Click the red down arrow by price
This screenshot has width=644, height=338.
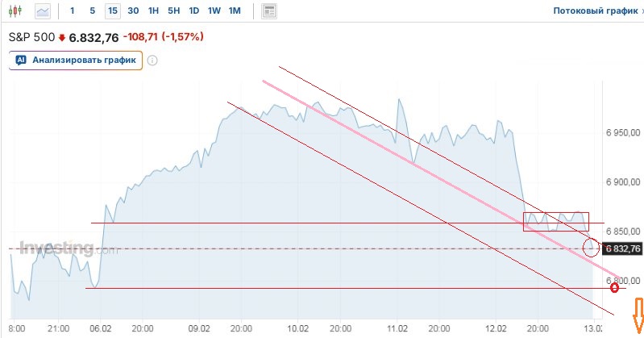tap(61, 37)
